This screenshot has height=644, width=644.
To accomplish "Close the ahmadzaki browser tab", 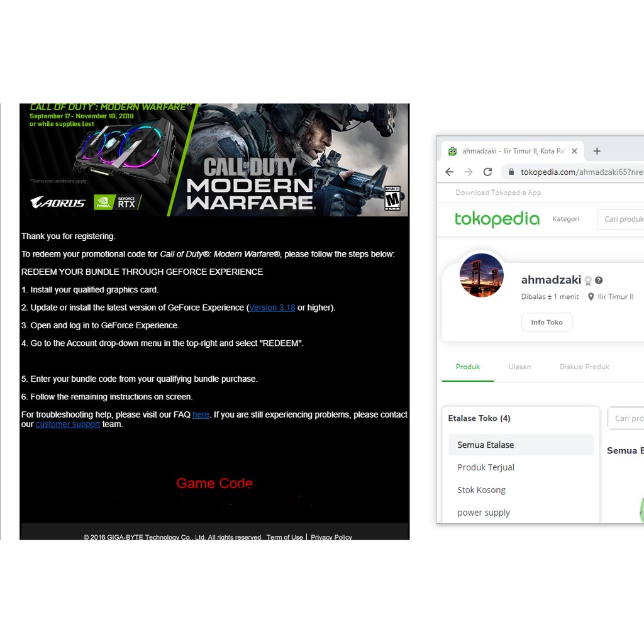I will pos(574,151).
